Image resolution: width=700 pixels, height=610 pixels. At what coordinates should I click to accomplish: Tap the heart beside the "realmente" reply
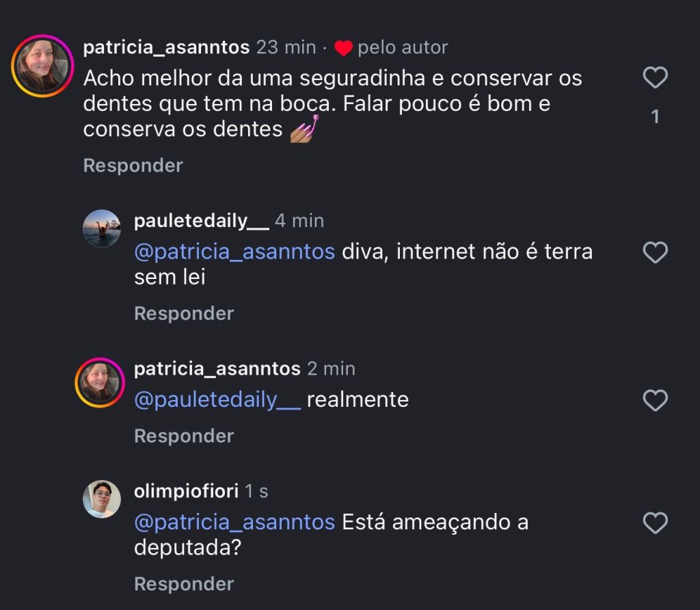pos(656,401)
